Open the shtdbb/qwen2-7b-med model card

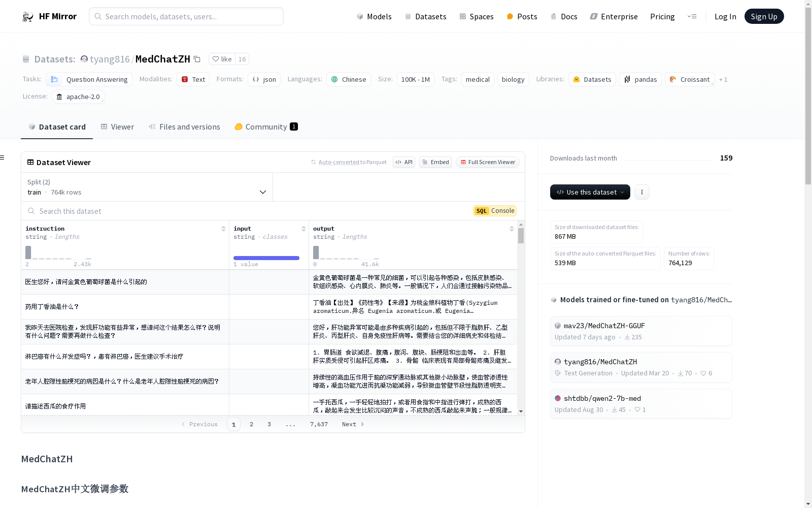[x=641, y=404]
